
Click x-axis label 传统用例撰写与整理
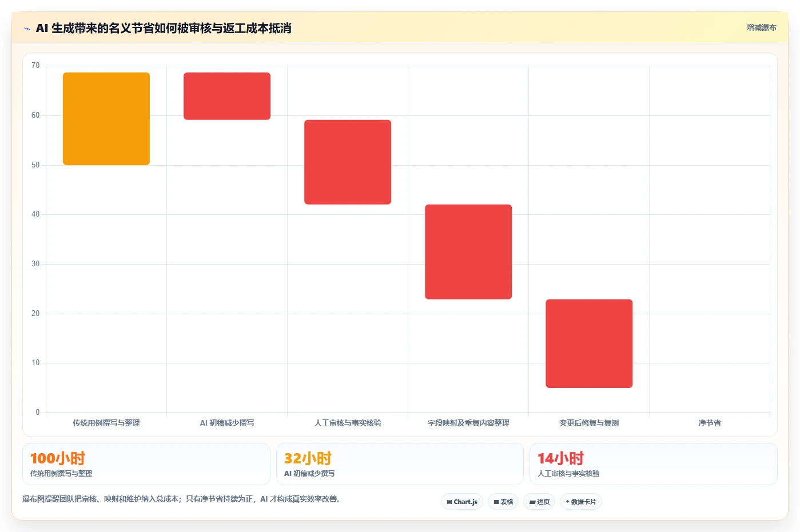coord(106,423)
